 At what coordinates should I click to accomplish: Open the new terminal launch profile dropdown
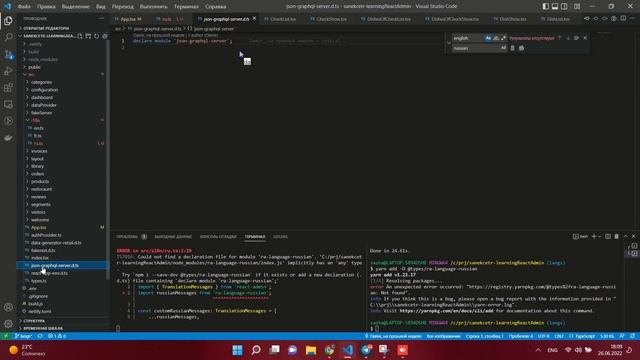pos(600,236)
